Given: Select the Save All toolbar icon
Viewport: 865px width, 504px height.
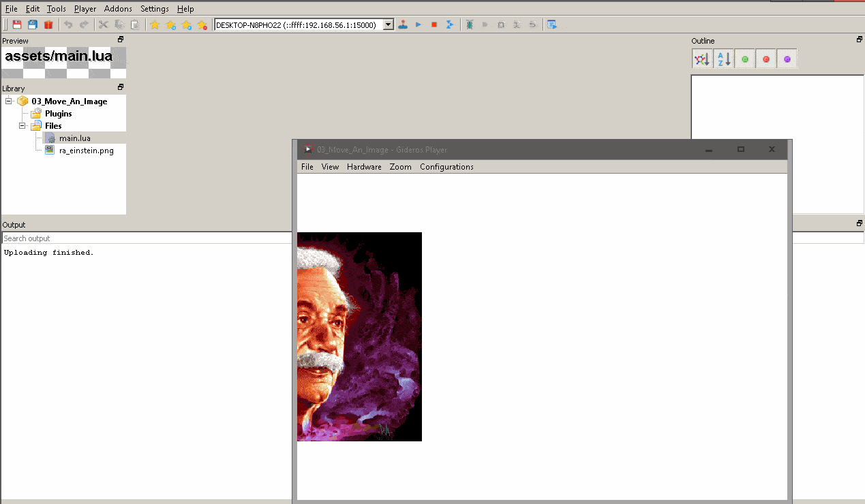Looking at the screenshot, I should coord(31,25).
